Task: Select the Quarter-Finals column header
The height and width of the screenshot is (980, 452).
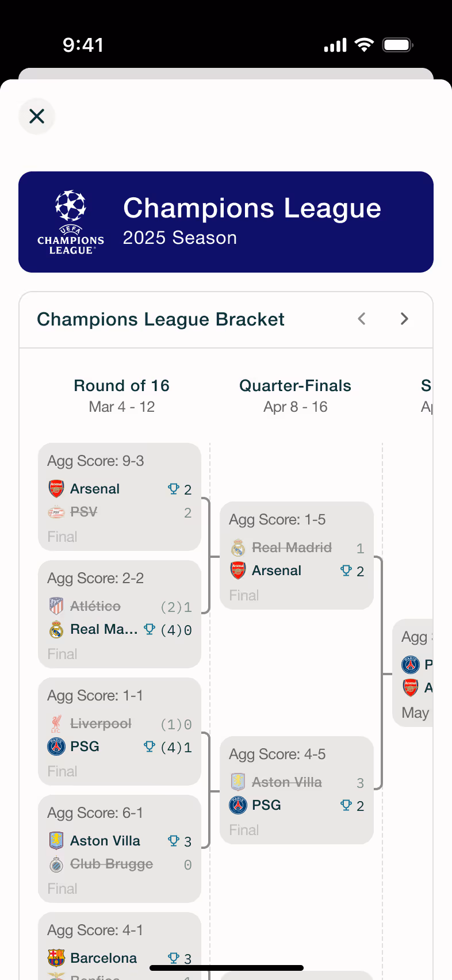Action: click(x=296, y=395)
